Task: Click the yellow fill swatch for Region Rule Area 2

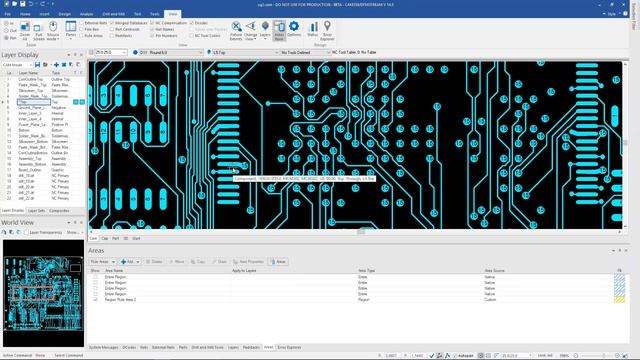Action: [x=619, y=300]
